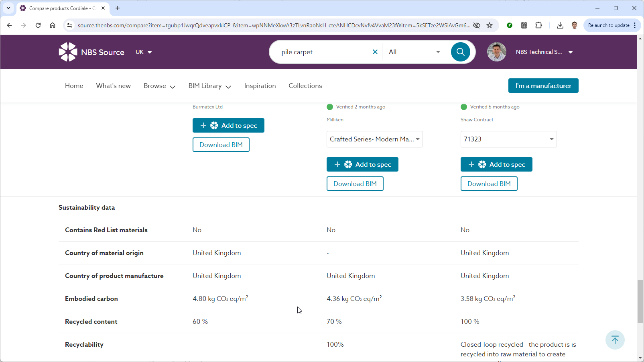This screenshot has width=644, height=362.
Task: Open the Inspiration page
Action: pyautogui.click(x=260, y=86)
